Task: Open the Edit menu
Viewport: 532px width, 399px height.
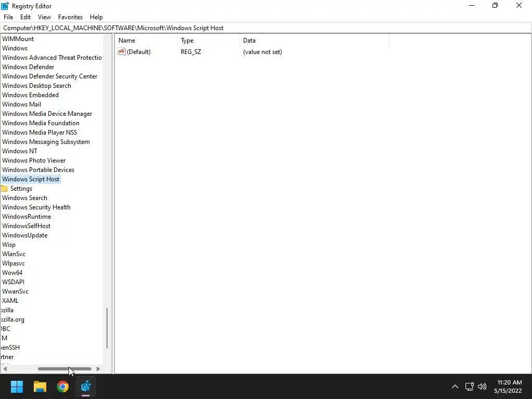Action: click(x=25, y=17)
